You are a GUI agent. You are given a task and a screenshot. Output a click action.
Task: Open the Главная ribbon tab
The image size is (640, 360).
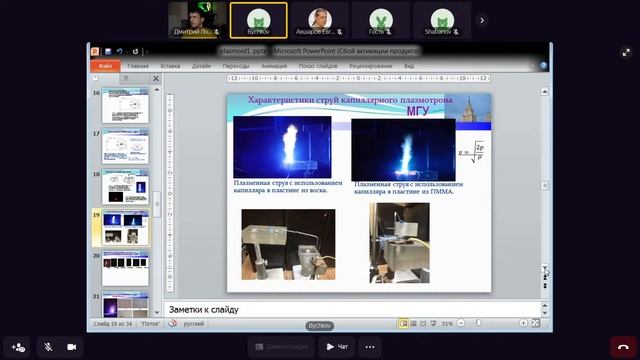click(138, 66)
